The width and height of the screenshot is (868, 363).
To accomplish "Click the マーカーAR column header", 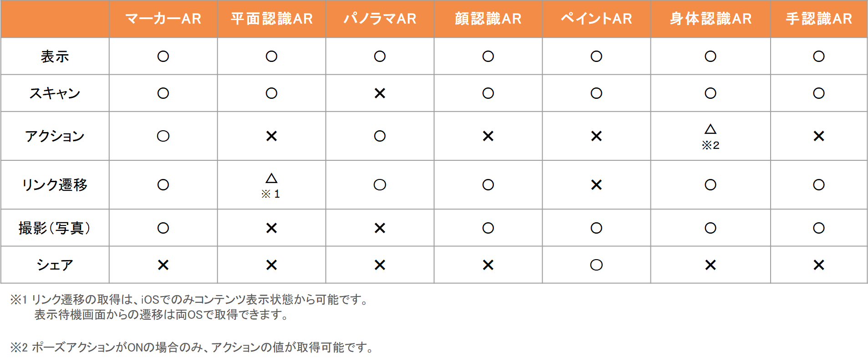I will click(x=163, y=19).
